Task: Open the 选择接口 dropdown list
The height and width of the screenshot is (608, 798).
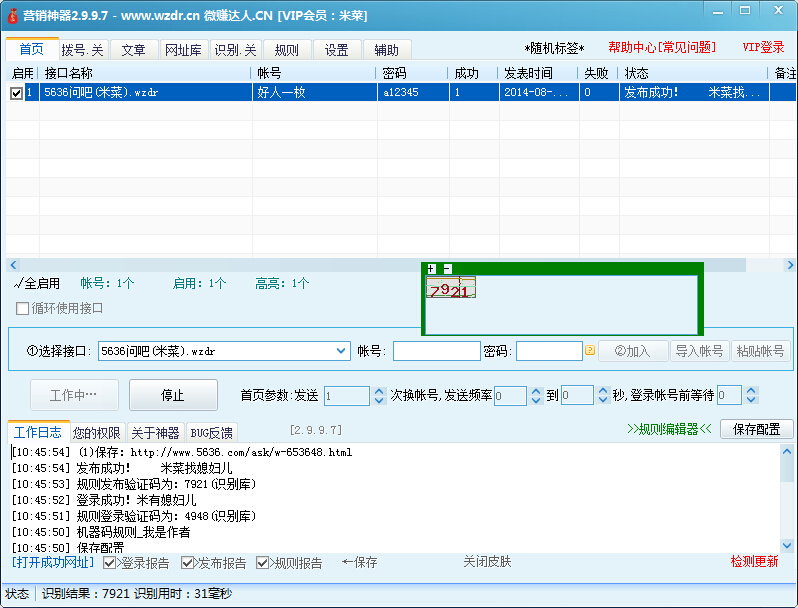Action: coord(340,351)
